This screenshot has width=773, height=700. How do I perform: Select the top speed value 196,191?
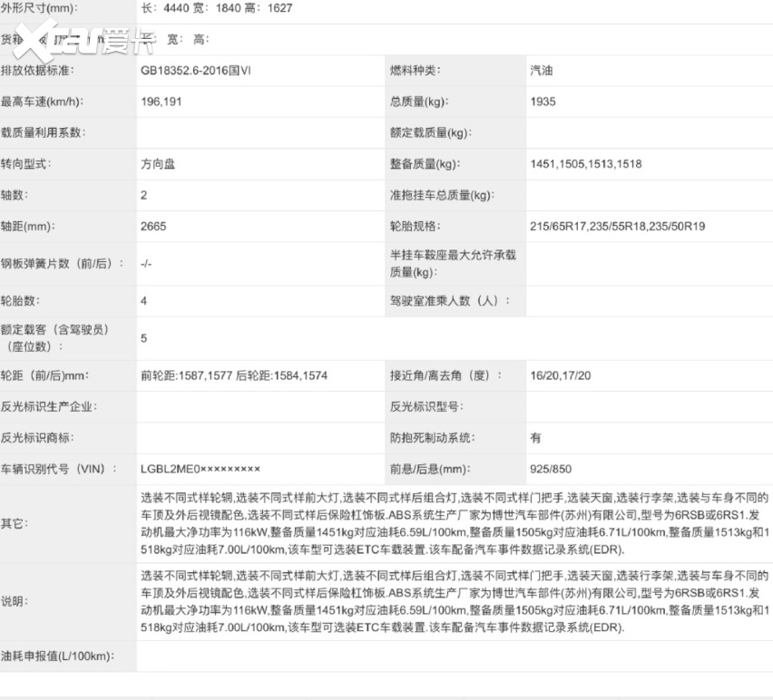coord(161,102)
